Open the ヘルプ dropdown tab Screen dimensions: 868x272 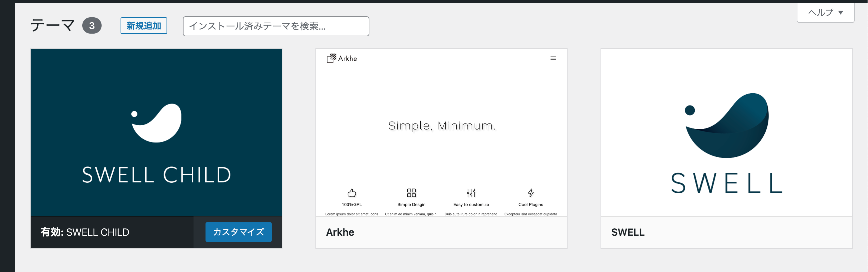(825, 12)
